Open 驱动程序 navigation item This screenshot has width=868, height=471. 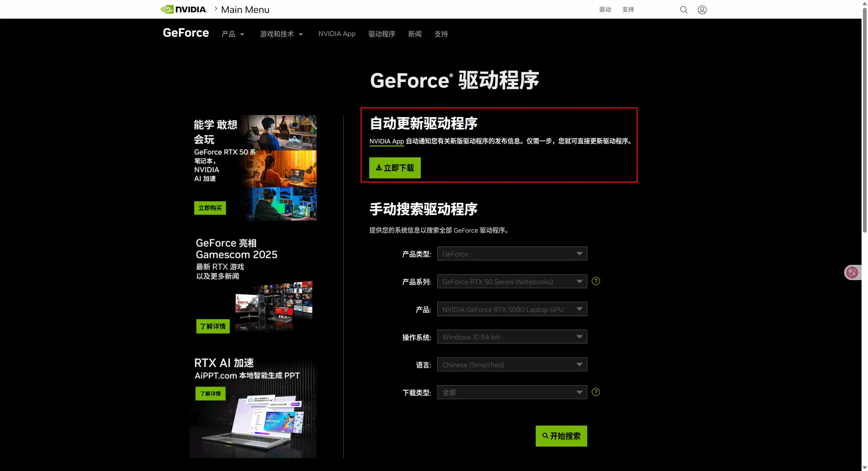coord(382,34)
